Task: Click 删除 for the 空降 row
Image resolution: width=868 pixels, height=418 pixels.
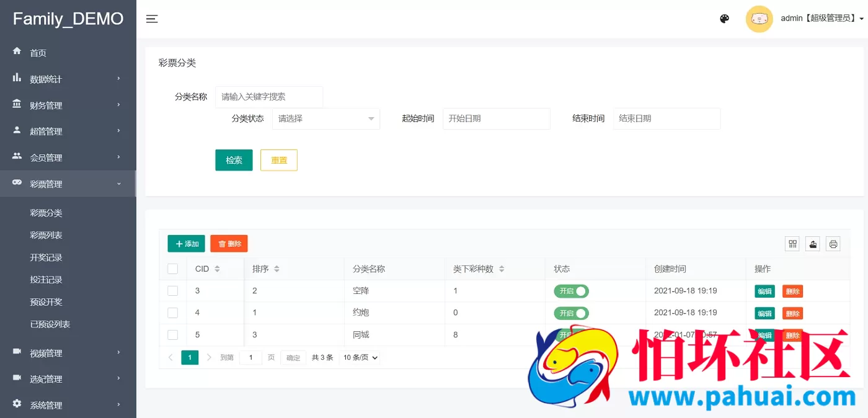Action: 792,291
